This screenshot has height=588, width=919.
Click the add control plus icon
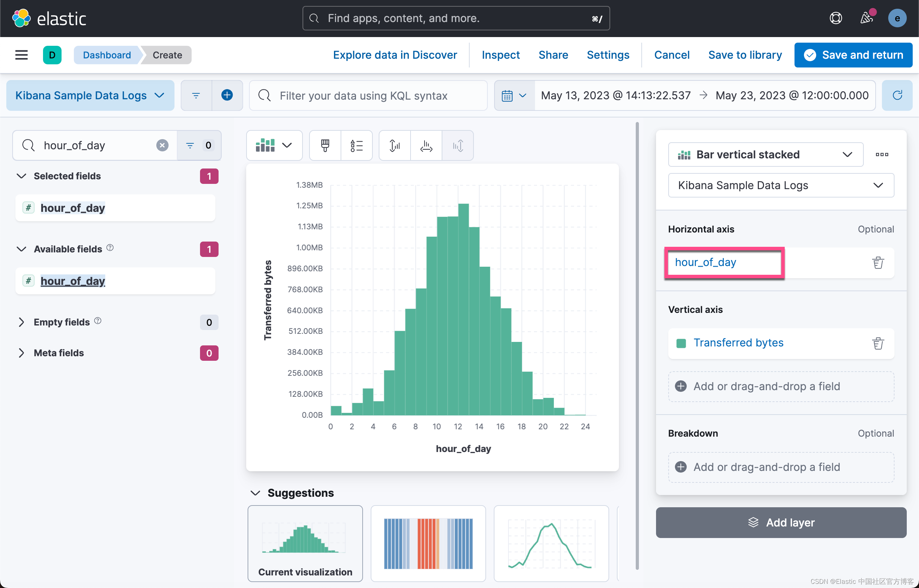pos(227,95)
